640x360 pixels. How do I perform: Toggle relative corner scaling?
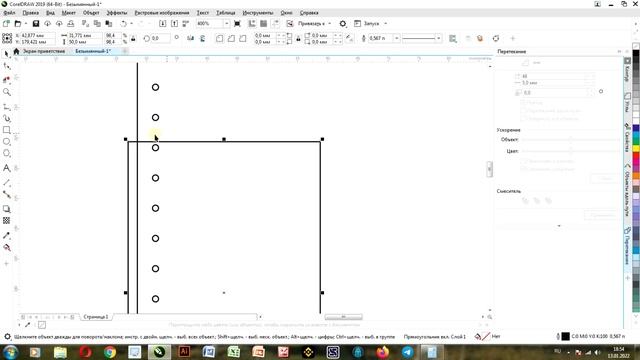349,38
